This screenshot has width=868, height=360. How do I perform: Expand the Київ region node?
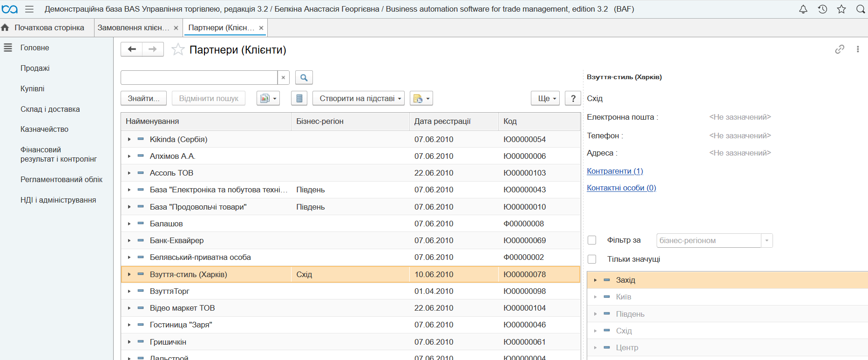point(595,297)
